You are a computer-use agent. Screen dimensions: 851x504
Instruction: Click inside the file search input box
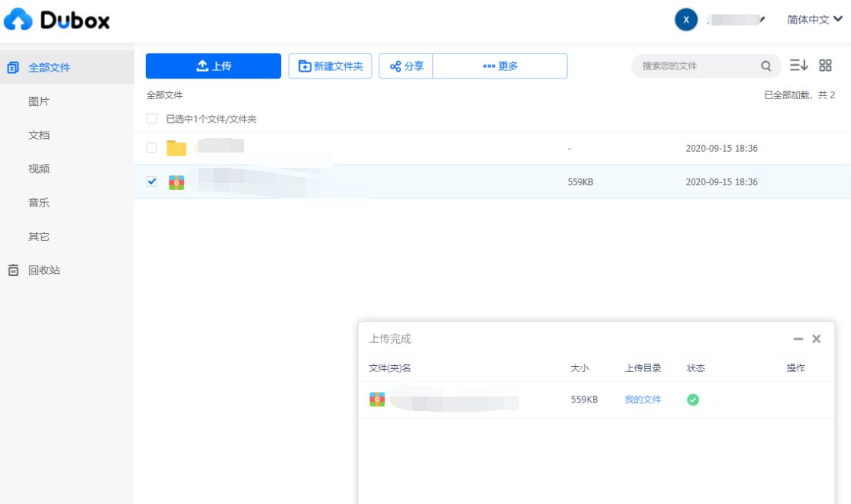[x=695, y=67]
